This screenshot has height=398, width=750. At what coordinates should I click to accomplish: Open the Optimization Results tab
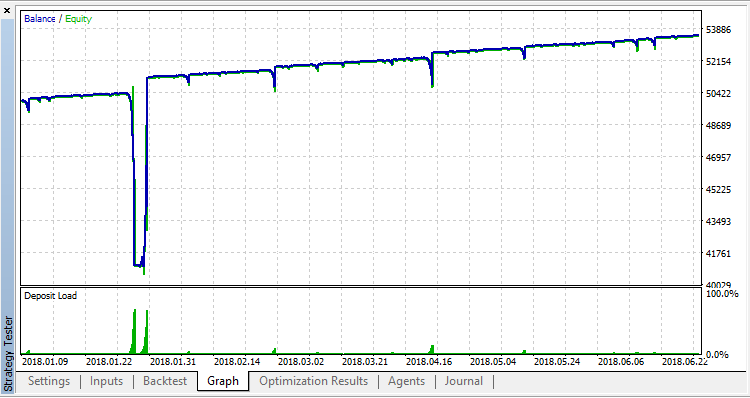point(313,381)
